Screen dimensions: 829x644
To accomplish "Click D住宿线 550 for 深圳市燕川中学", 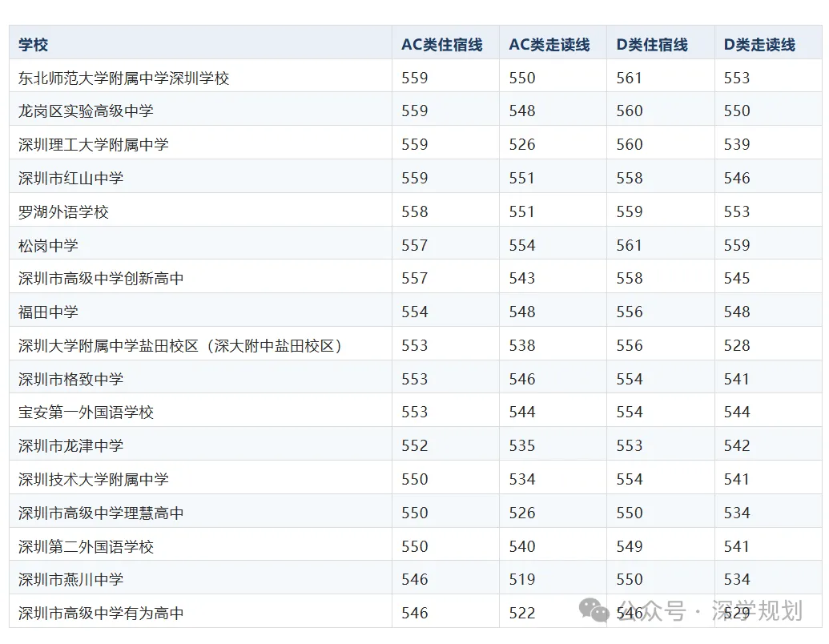I will (x=630, y=579).
